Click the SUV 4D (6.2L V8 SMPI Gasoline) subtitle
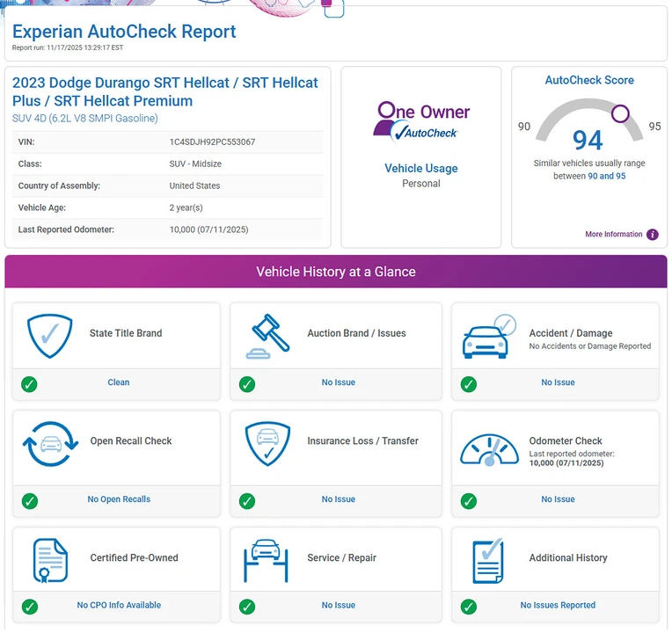Screen dimensions: 672x633 84,118
